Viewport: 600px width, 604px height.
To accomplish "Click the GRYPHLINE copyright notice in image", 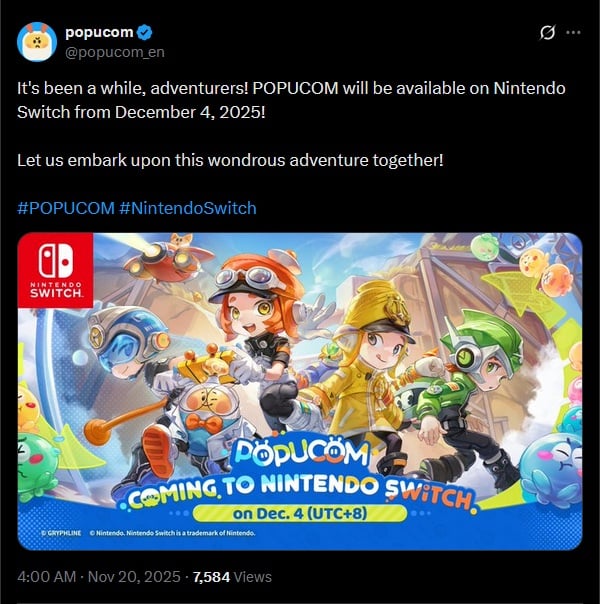I will 61,533.
